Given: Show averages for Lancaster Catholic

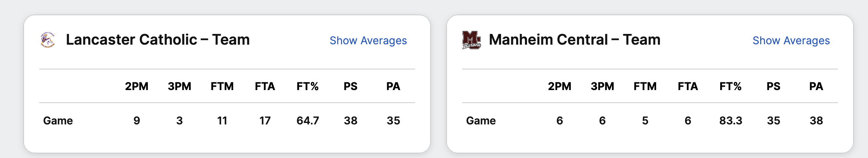Looking at the screenshot, I should click(368, 40).
